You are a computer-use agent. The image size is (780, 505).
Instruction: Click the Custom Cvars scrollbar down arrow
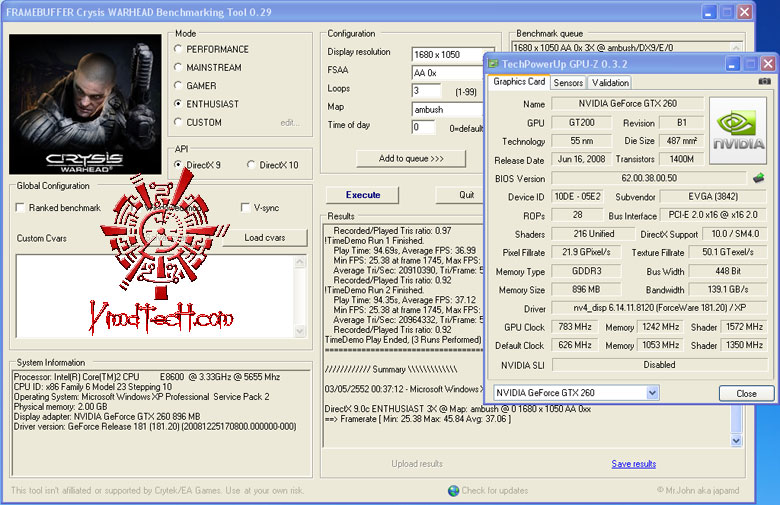(299, 331)
